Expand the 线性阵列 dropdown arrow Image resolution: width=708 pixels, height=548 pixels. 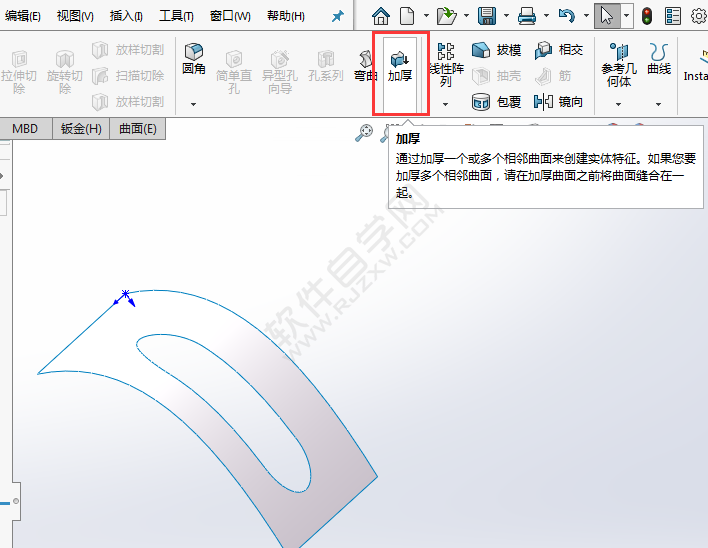(x=445, y=104)
